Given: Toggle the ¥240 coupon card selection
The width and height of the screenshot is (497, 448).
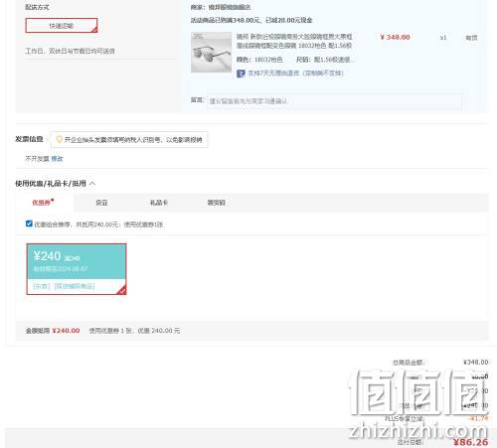Looking at the screenshot, I should 77,269.
